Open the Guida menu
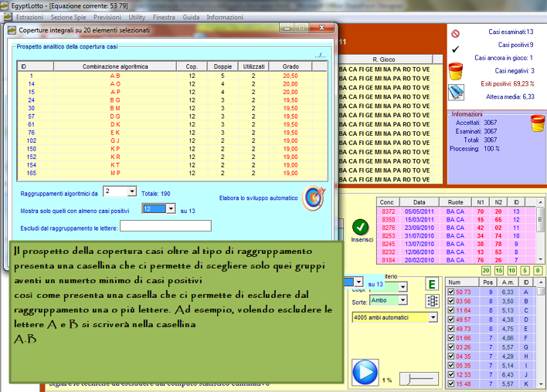 pyautogui.click(x=191, y=17)
